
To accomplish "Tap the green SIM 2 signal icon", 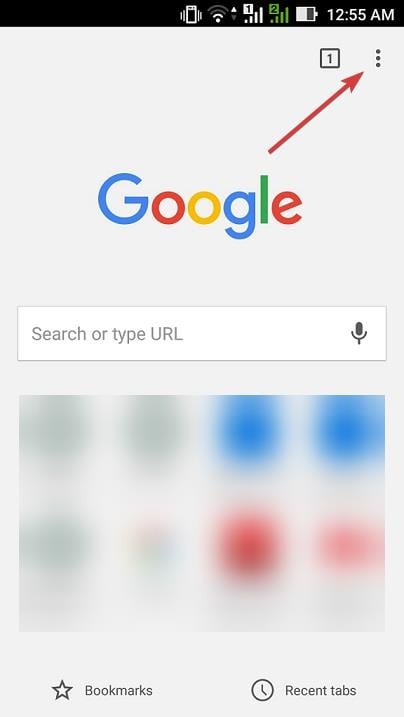I will tap(278, 14).
